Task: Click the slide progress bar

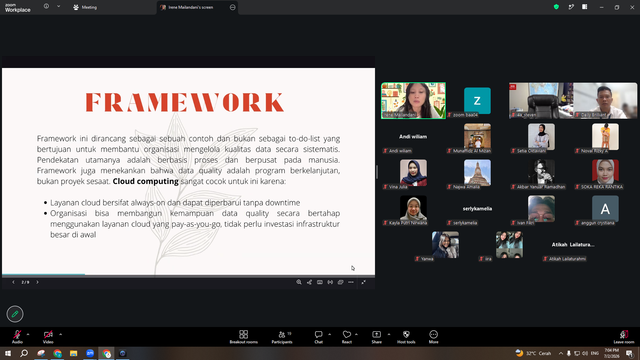Action: 189,275
